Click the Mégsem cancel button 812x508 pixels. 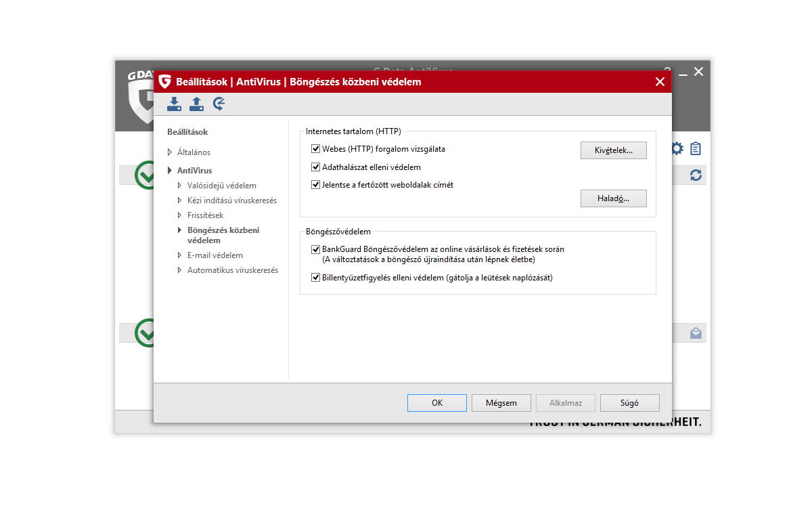[x=501, y=403]
